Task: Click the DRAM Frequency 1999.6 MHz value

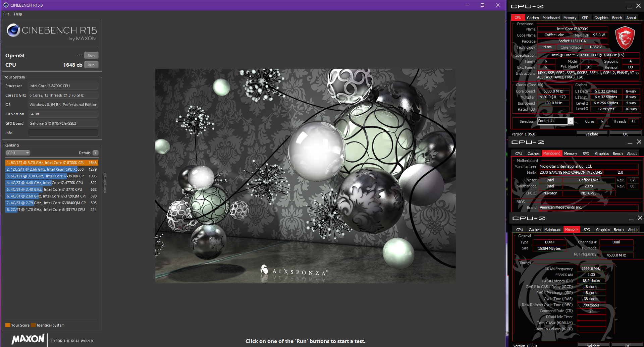Action: (591, 269)
